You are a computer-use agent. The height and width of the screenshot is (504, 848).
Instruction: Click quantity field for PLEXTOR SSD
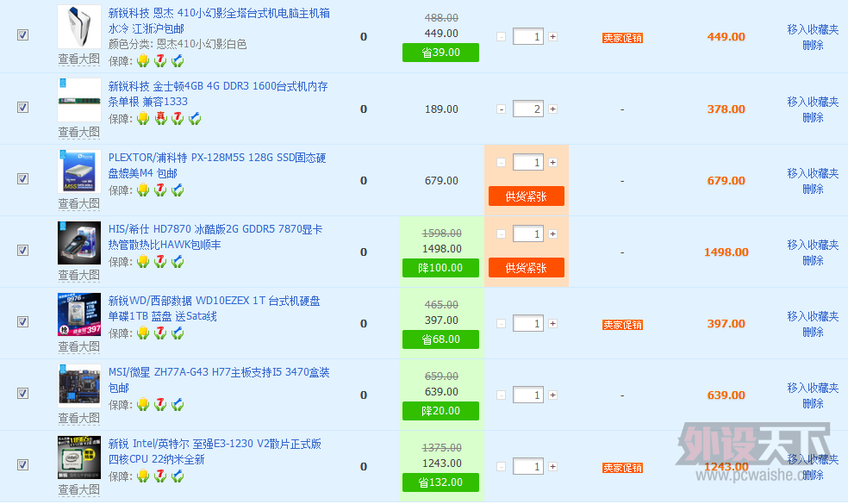coord(527,162)
